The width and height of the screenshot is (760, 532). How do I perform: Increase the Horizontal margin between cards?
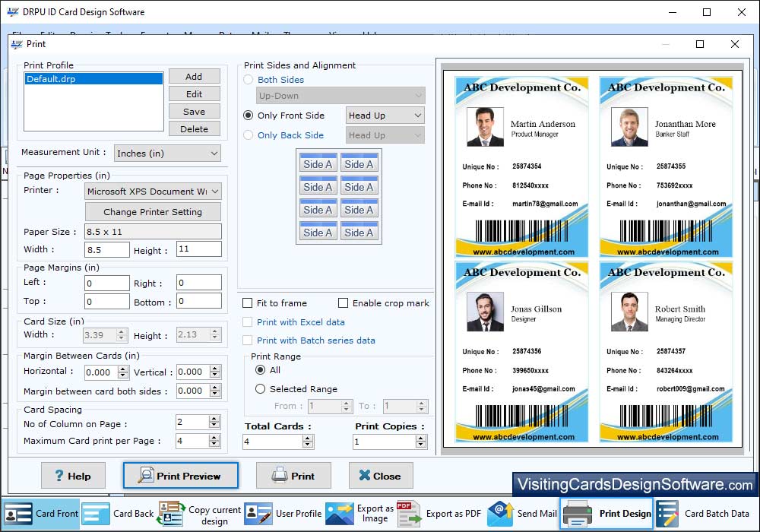tap(123, 369)
